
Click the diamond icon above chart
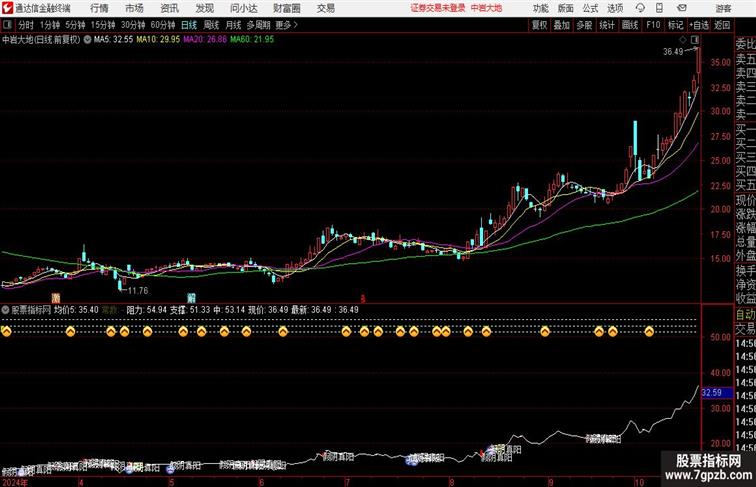(x=683, y=39)
